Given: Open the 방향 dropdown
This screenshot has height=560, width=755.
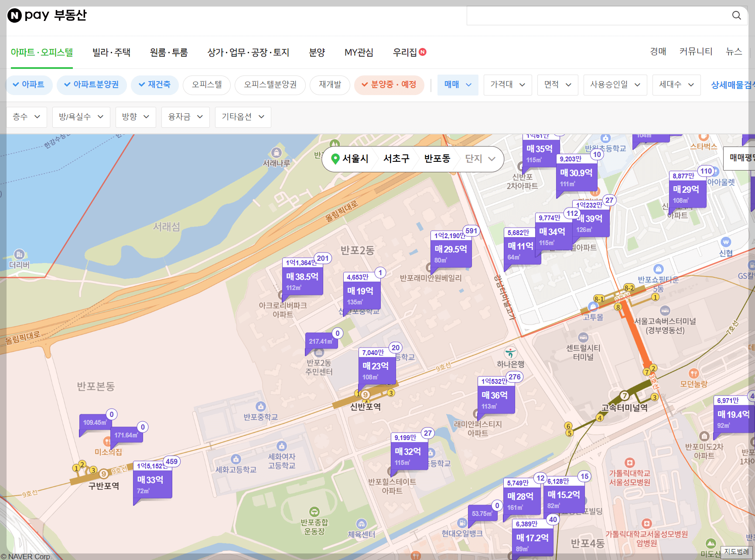Looking at the screenshot, I should click(136, 117).
